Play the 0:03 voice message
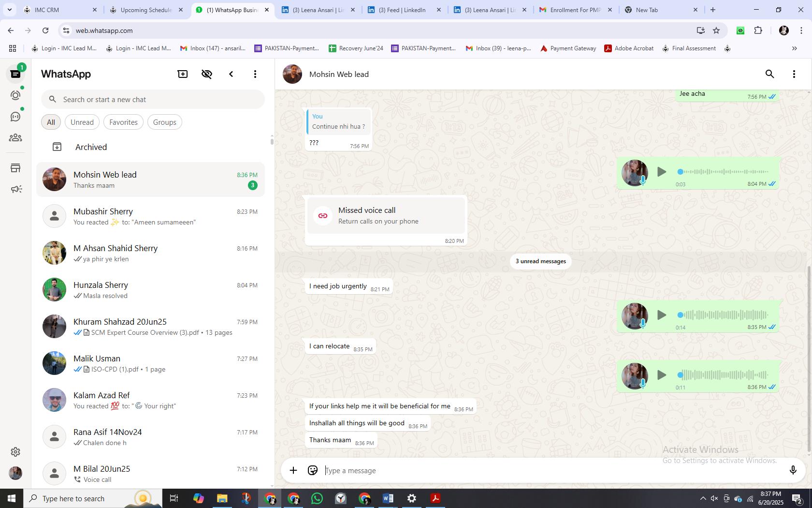The width and height of the screenshot is (812, 508). click(662, 172)
